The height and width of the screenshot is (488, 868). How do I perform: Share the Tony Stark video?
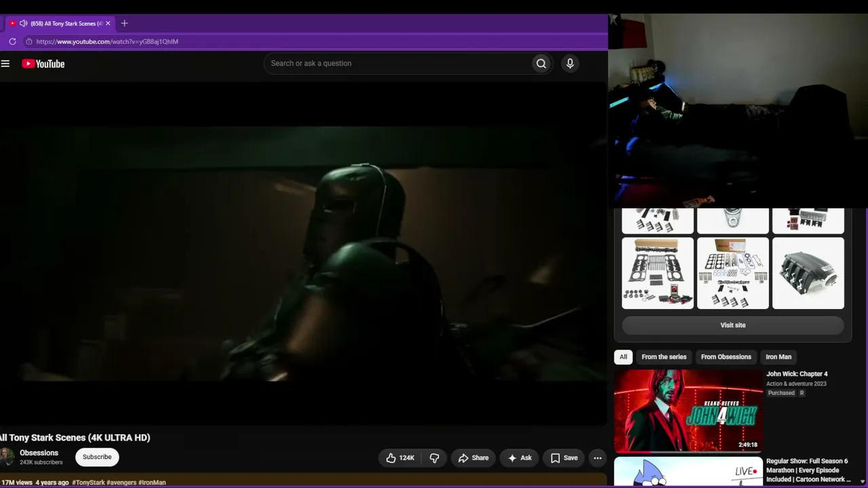(473, 458)
